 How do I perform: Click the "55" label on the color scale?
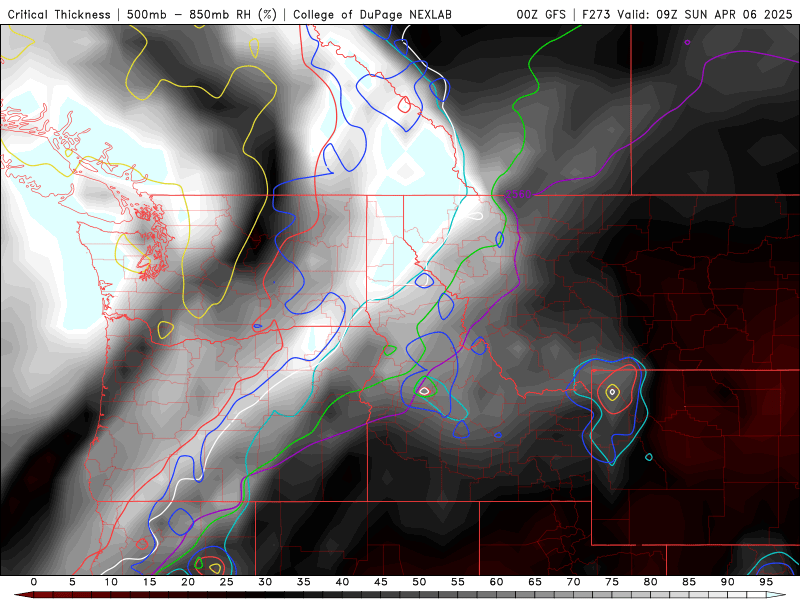point(458,582)
